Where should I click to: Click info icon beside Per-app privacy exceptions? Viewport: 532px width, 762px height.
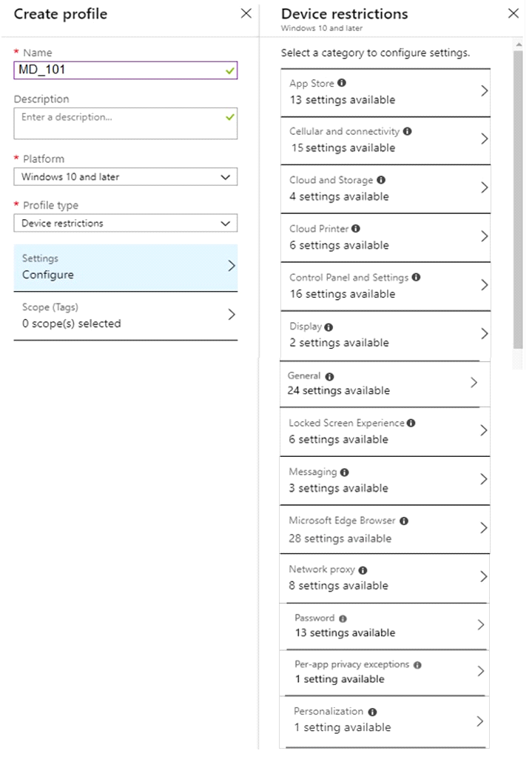pos(417,665)
